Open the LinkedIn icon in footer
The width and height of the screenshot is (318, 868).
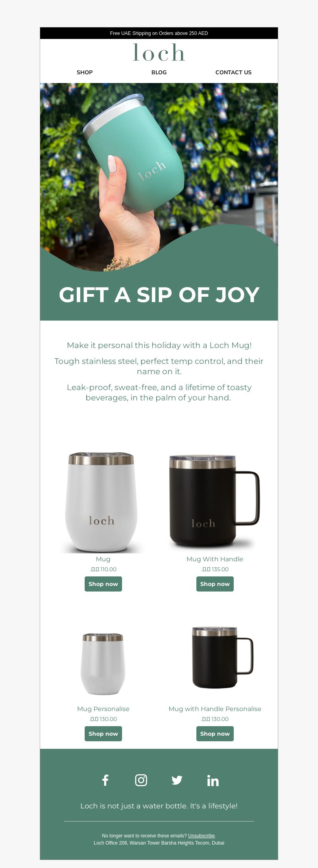(213, 780)
